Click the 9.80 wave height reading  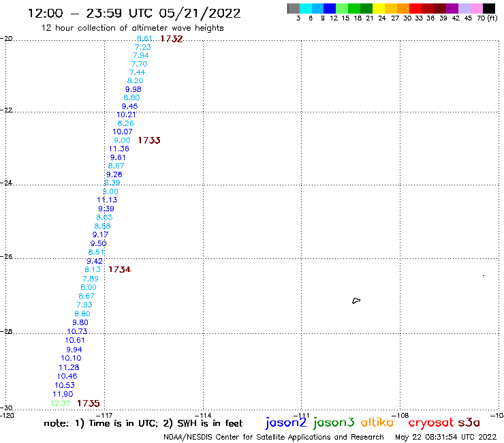pos(80,322)
